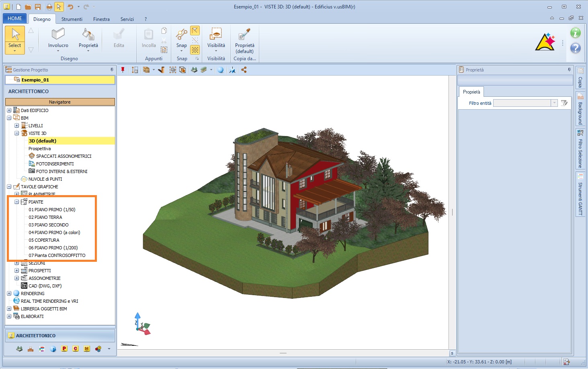
Task: Switch to the Strumenti ribbon tab
Action: (x=72, y=19)
